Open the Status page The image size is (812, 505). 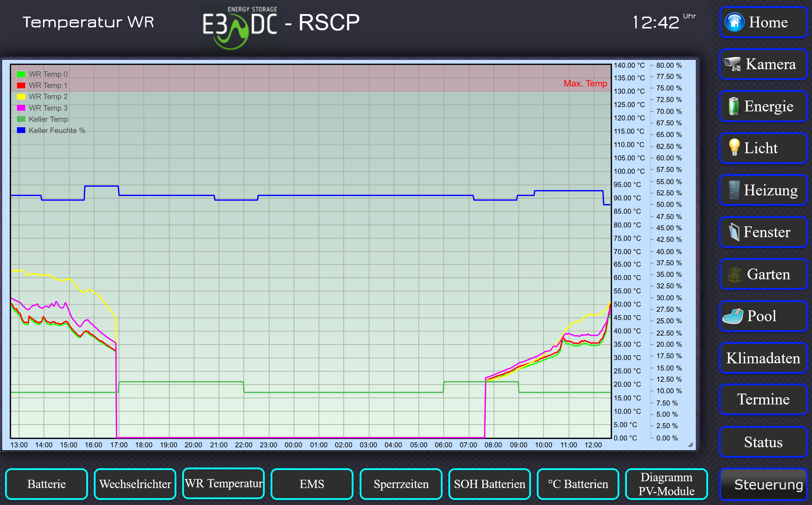763,442
